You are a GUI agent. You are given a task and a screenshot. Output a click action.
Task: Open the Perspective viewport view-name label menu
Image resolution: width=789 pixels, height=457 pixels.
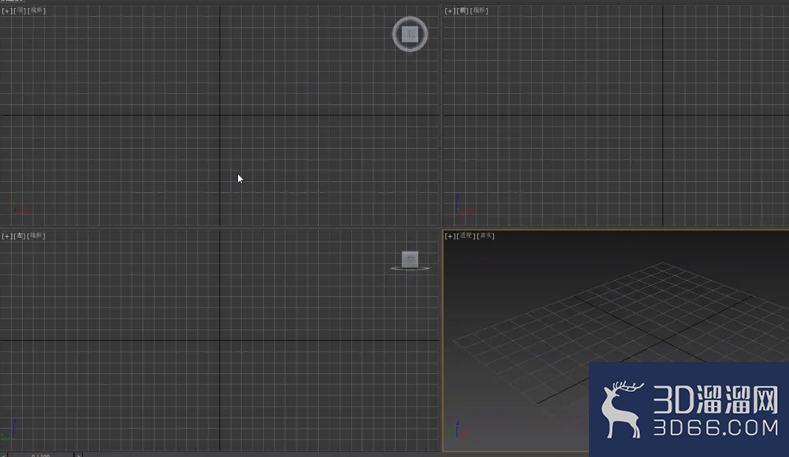point(466,236)
